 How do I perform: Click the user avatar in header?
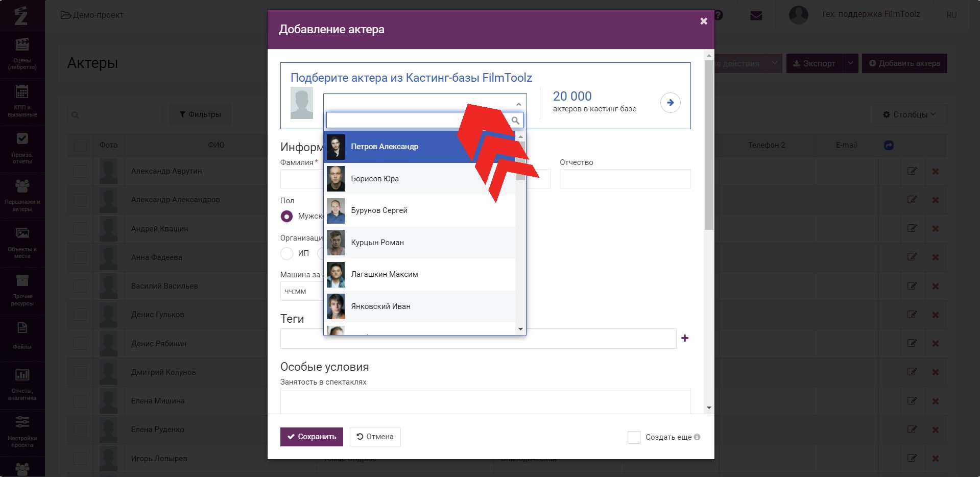(x=798, y=15)
